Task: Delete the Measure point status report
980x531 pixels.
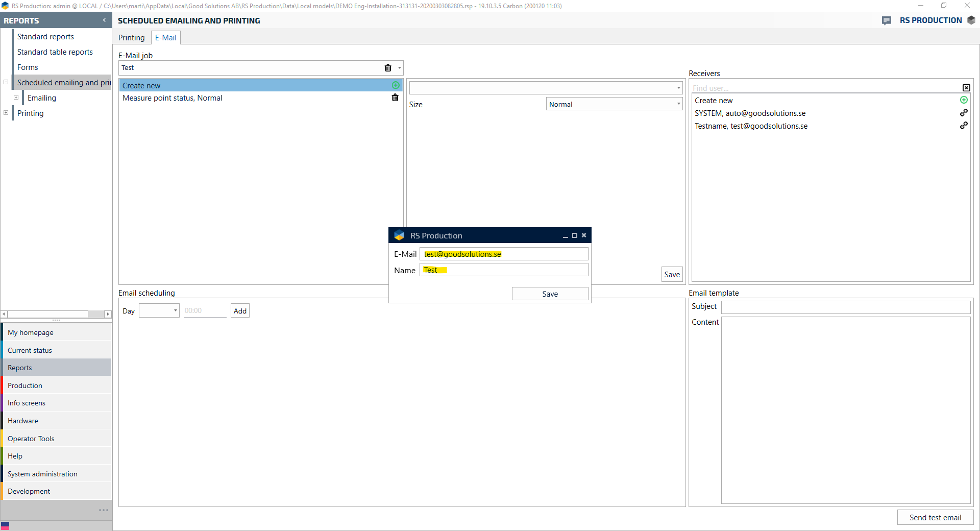Action: (x=395, y=98)
